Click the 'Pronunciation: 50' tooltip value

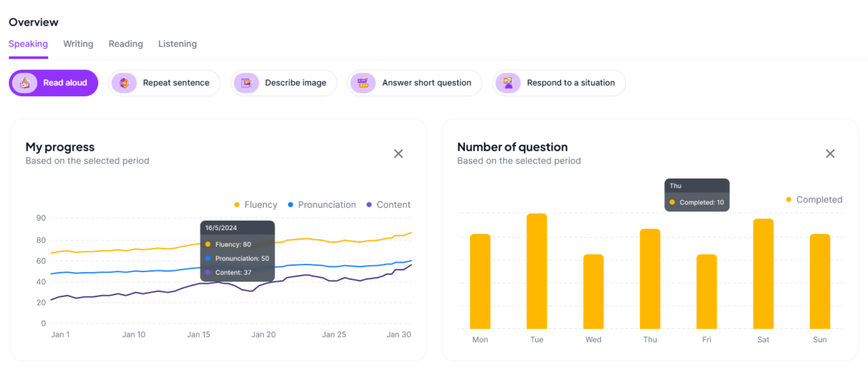point(242,259)
